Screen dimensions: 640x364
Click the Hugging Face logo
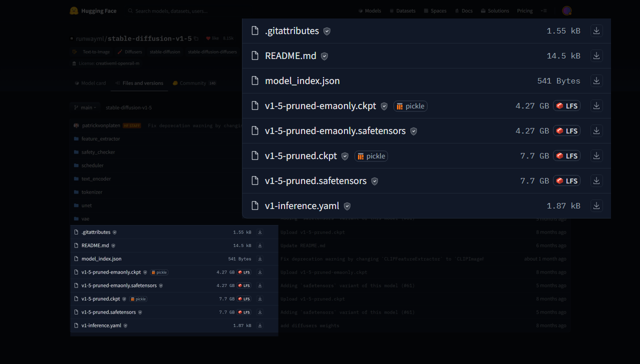93,10
